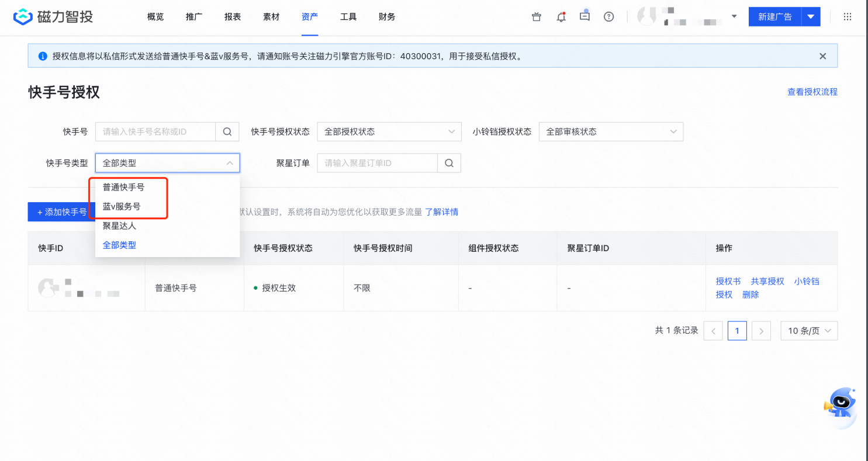Screen dimensions: 868x461
Task: Open the app grid icon top right
Action: (x=847, y=16)
